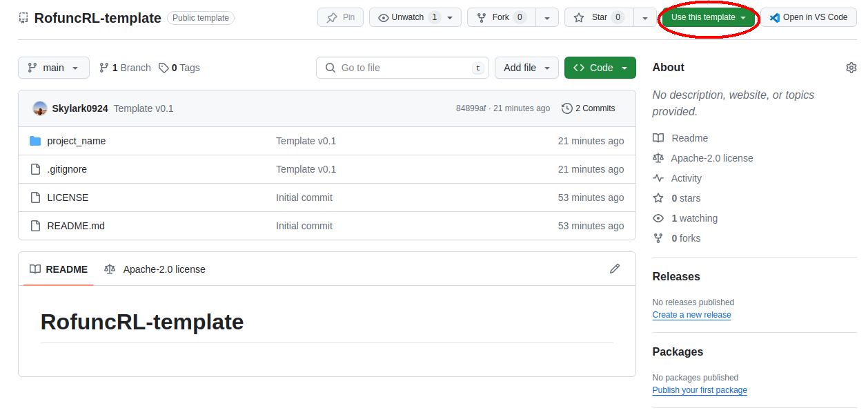
Task: Click the Releases heading
Action: pos(676,277)
